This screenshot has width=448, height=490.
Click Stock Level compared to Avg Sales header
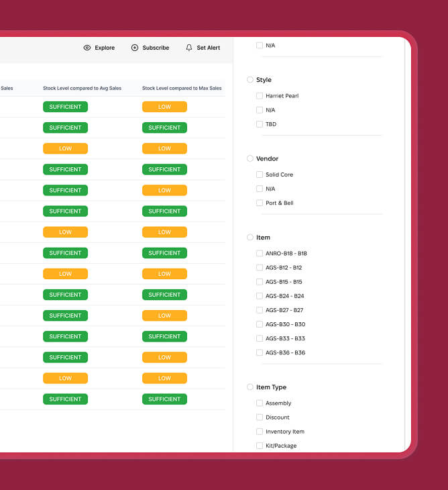pos(82,88)
